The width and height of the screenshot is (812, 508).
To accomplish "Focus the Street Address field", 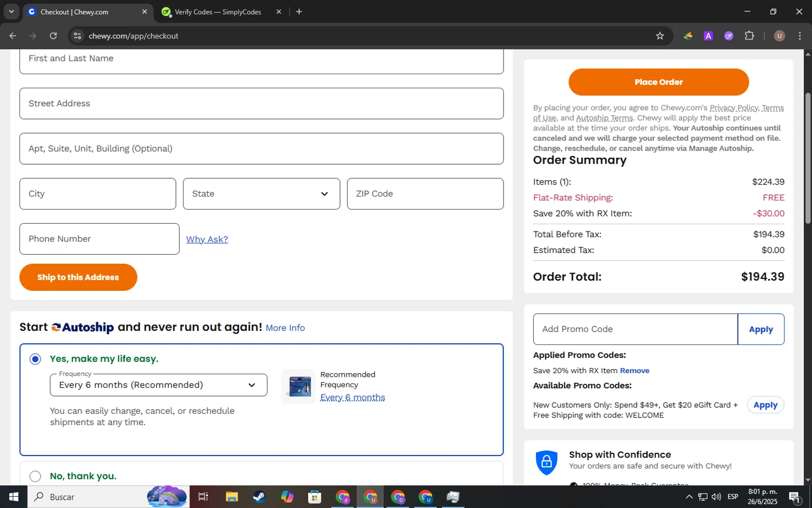I will pos(261,103).
